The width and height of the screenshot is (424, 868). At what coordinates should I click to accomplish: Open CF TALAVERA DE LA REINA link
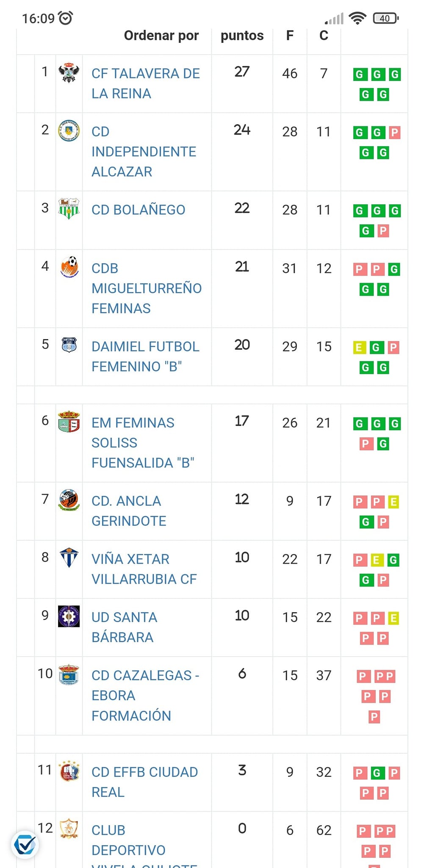145,83
